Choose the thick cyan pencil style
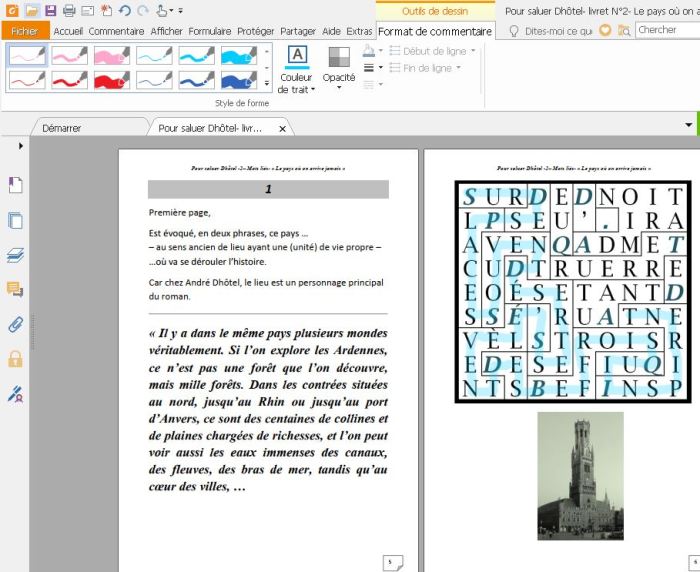This screenshot has height=572, width=700. click(x=239, y=55)
